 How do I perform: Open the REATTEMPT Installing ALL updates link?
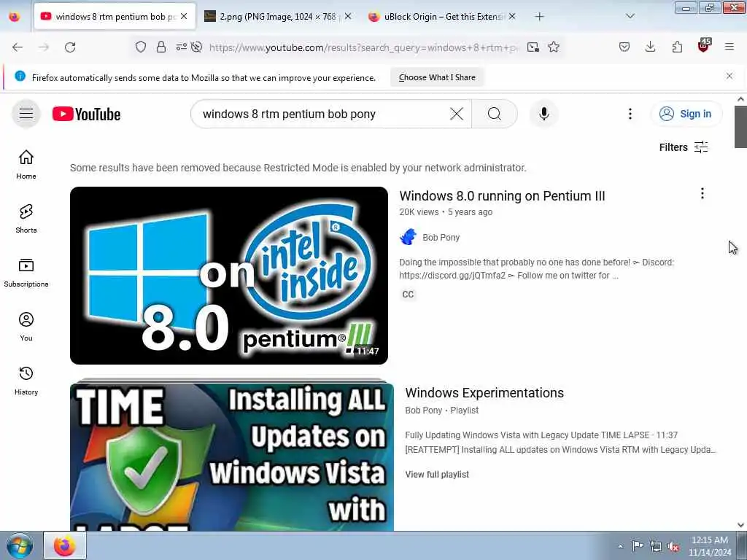click(x=560, y=449)
